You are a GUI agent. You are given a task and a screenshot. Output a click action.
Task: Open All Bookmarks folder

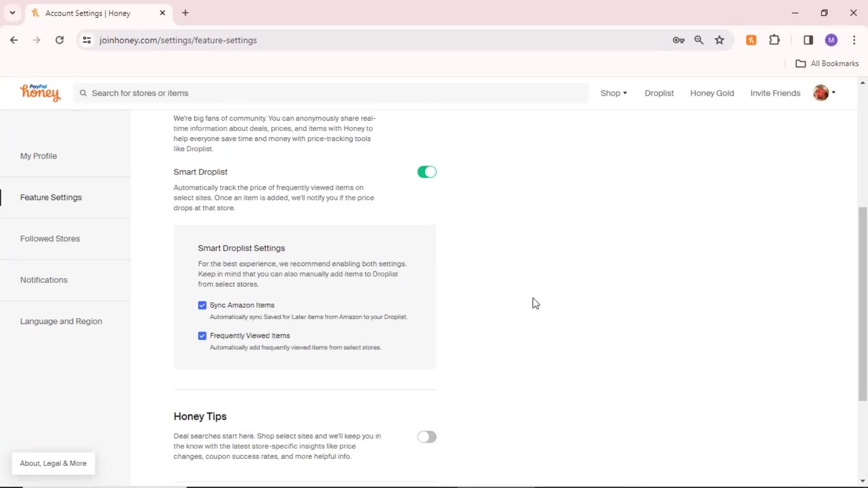[x=827, y=64]
